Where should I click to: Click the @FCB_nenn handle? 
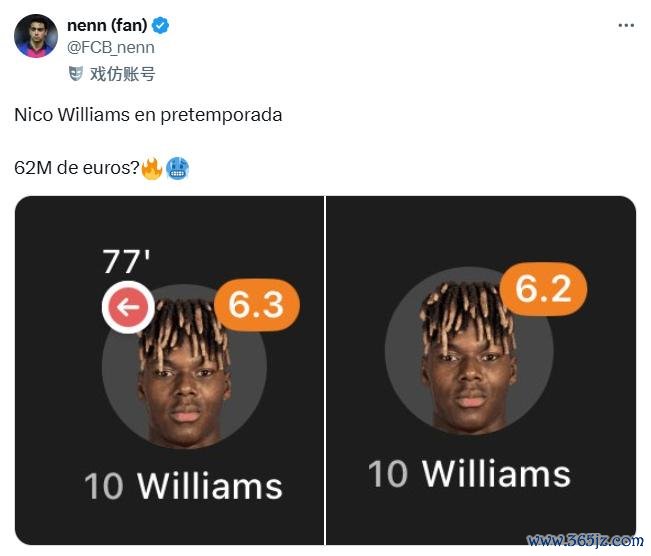click(110, 48)
